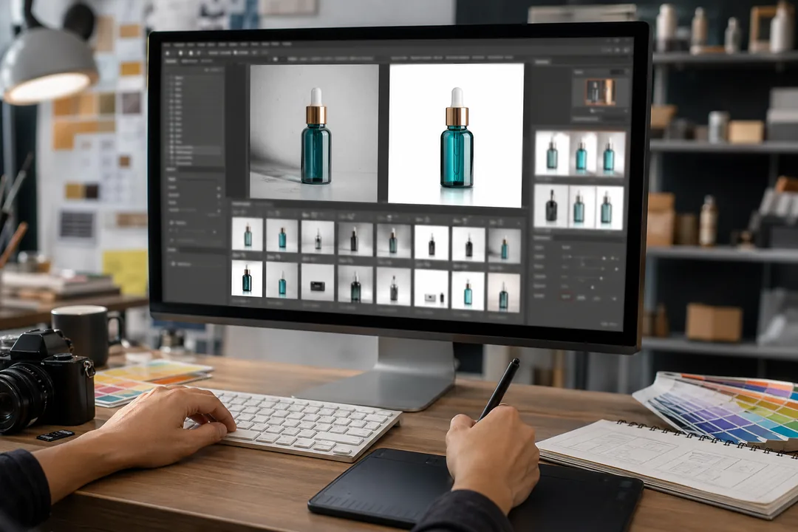Choose fourth bottom-row thumbnail, large dark bottle
This screenshot has width=798, height=532.
(x=355, y=284)
